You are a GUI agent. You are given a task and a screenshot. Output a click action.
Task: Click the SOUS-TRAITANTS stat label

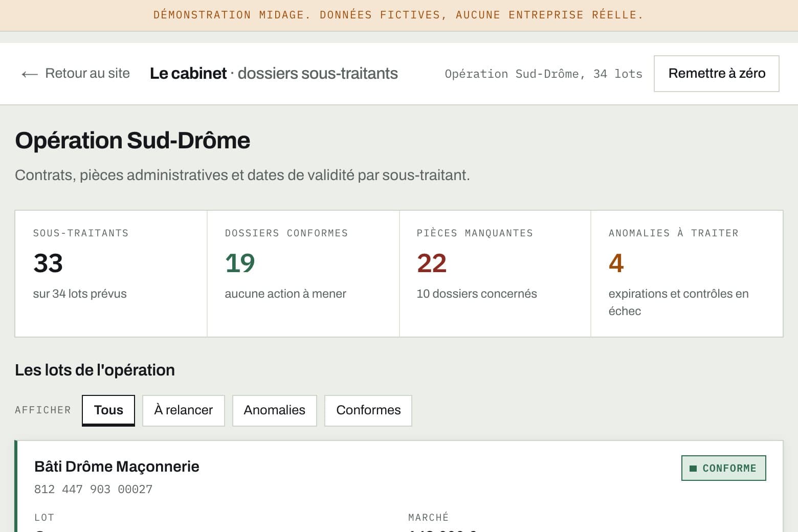pyautogui.click(x=81, y=233)
